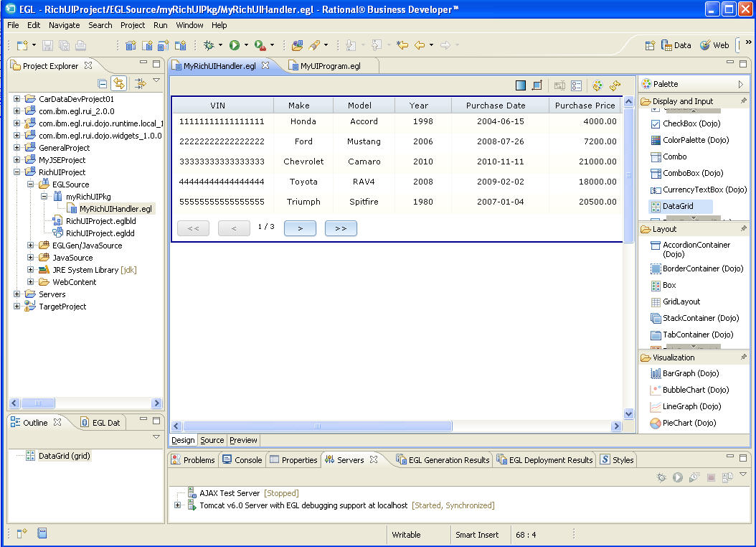Viewport: 756px width, 547px height.
Task: Open the EGL Generation Results tab
Action: 443,459
